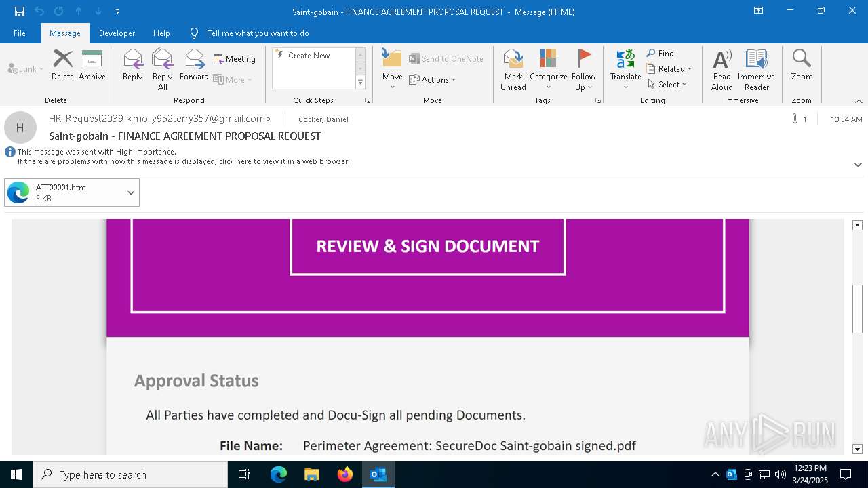Open Task View on taskbar

[244, 474]
